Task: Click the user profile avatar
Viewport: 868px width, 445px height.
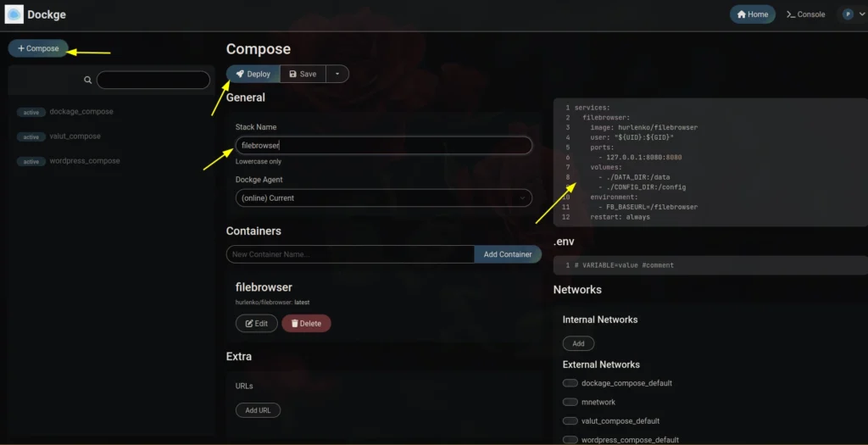Action: point(848,14)
